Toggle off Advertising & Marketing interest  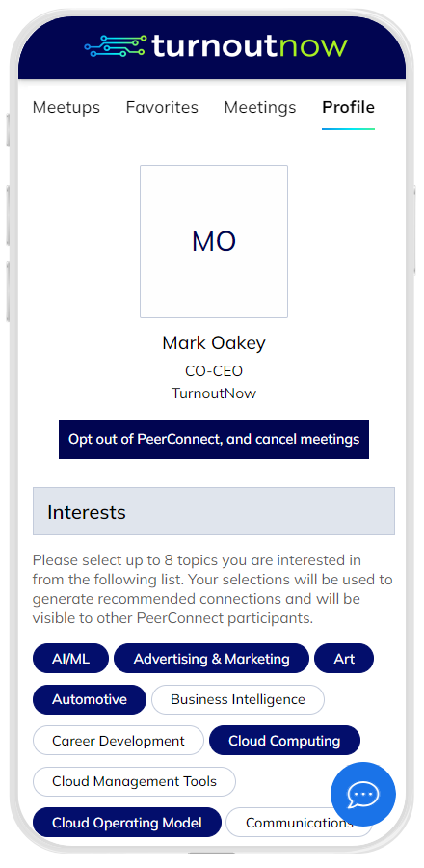211,659
